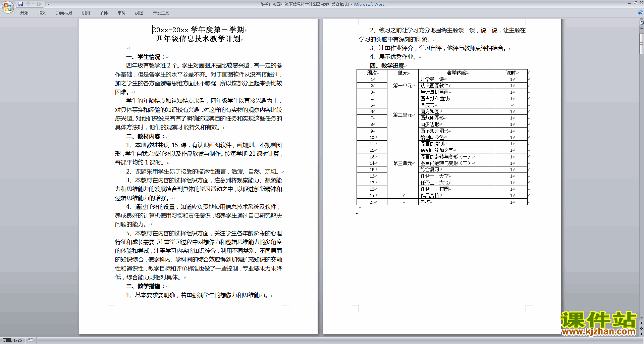Click the heading "二、教材内容："
The height and width of the screenshot is (344, 644).
(146, 137)
